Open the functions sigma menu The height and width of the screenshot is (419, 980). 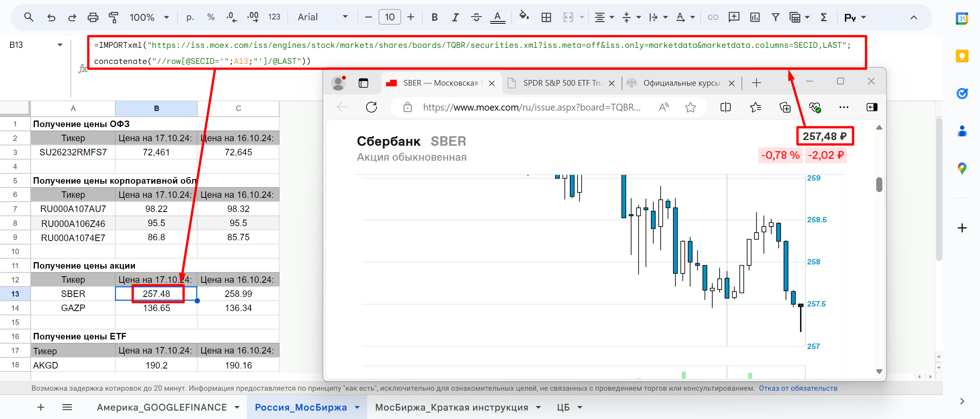pyautogui.click(x=824, y=17)
